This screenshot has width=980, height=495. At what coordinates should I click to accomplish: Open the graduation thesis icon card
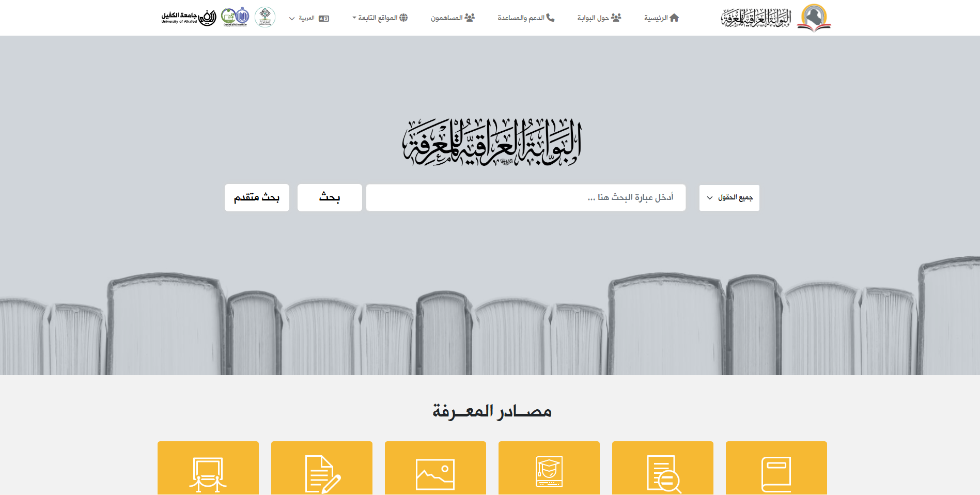tap(549, 468)
